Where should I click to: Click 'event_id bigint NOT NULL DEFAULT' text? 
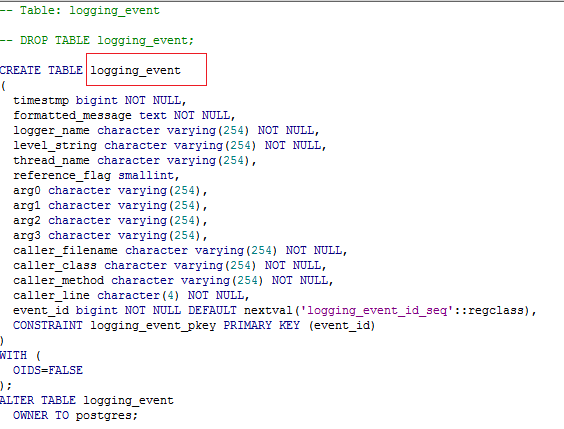coord(125,310)
